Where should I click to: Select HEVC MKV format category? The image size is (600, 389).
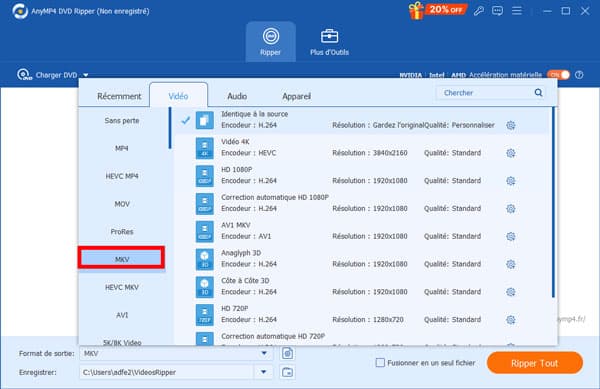[122, 287]
